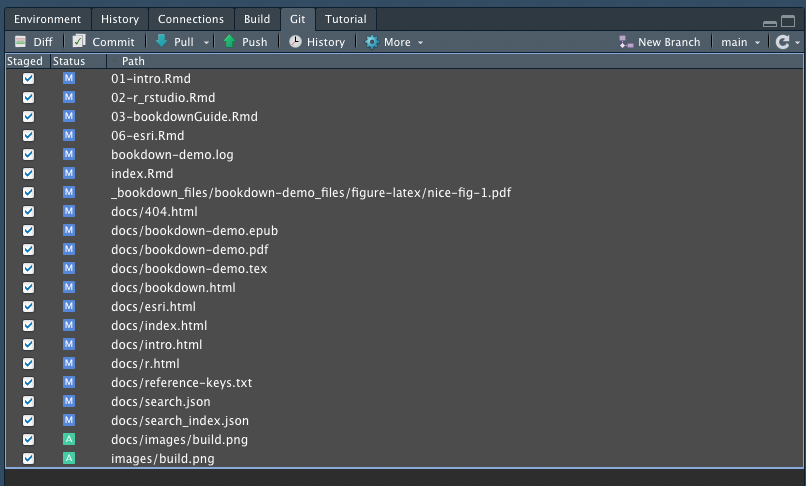806x486 pixels.
Task: Click modified status icon for docs/esri.html
Action: (69, 307)
